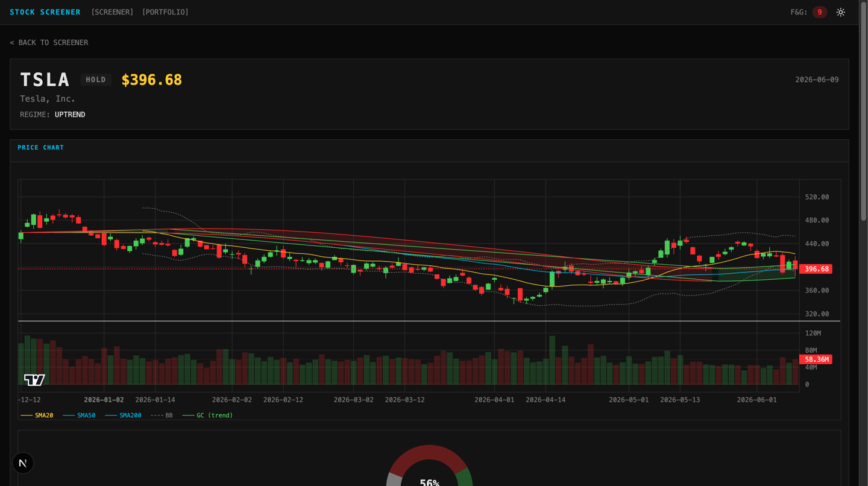Click the red 396.68 price axis tag
This screenshot has height=486, width=868.
coord(816,269)
